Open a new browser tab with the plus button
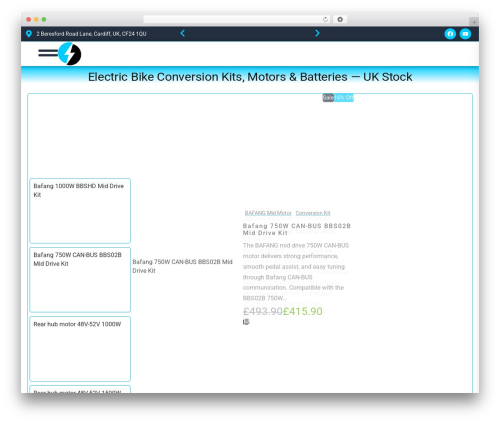Viewport: 500px width, 423px height. [x=474, y=22]
